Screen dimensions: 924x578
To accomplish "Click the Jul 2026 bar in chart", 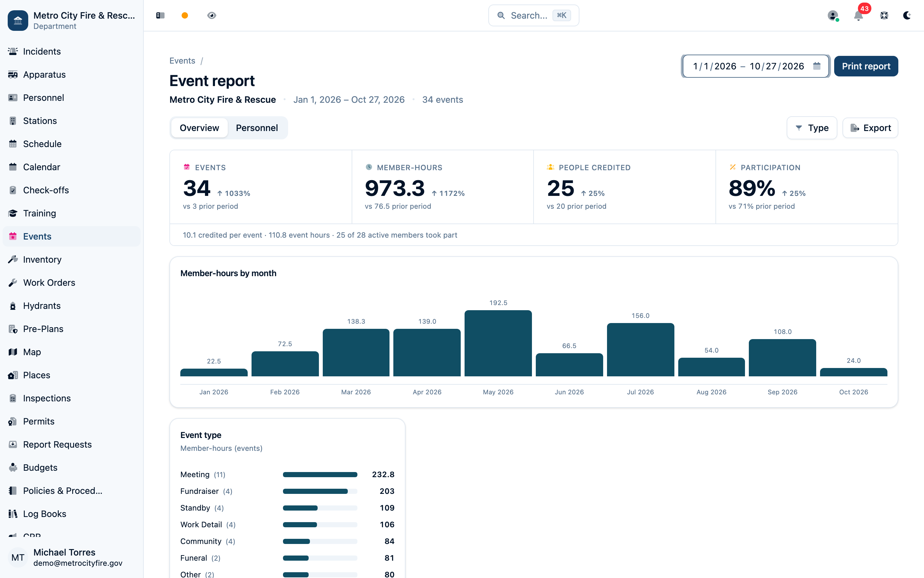I will [640, 349].
